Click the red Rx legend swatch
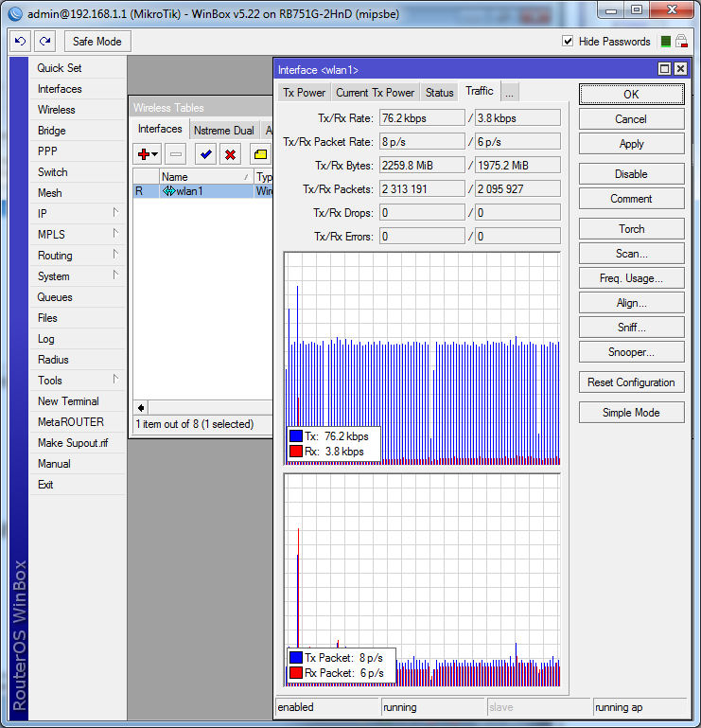The image size is (701, 728). click(x=296, y=451)
